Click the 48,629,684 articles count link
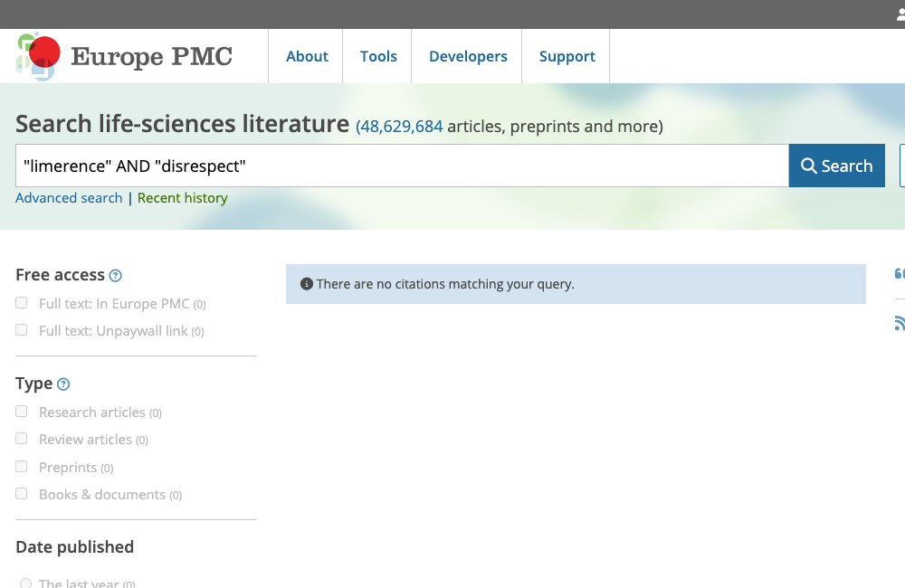The image size is (905, 588). pyautogui.click(x=402, y=127)
